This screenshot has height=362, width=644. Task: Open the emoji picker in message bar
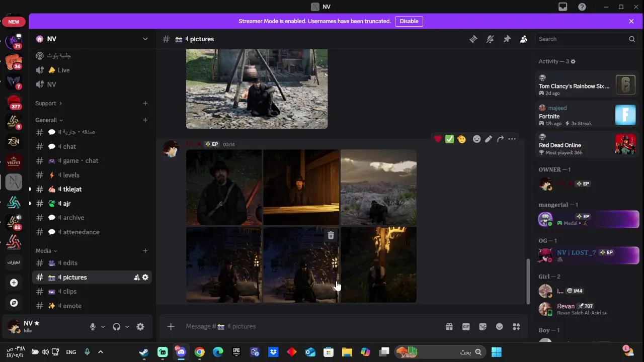(500, 326)
